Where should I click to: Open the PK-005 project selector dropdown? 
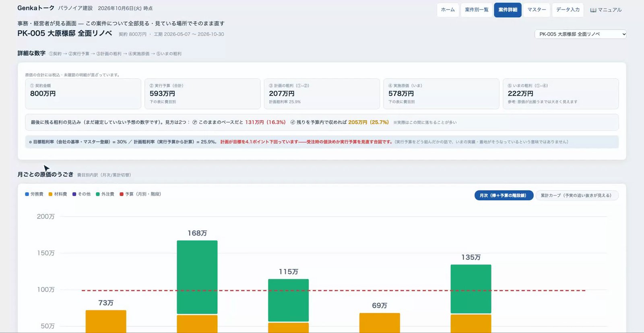[x=580, y=34]
